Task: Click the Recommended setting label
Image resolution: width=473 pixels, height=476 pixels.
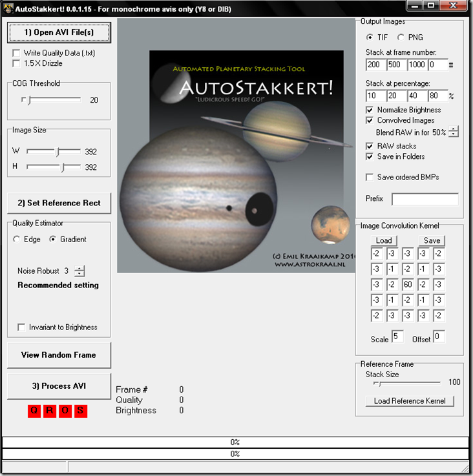Action: click(x=58, y=285)
